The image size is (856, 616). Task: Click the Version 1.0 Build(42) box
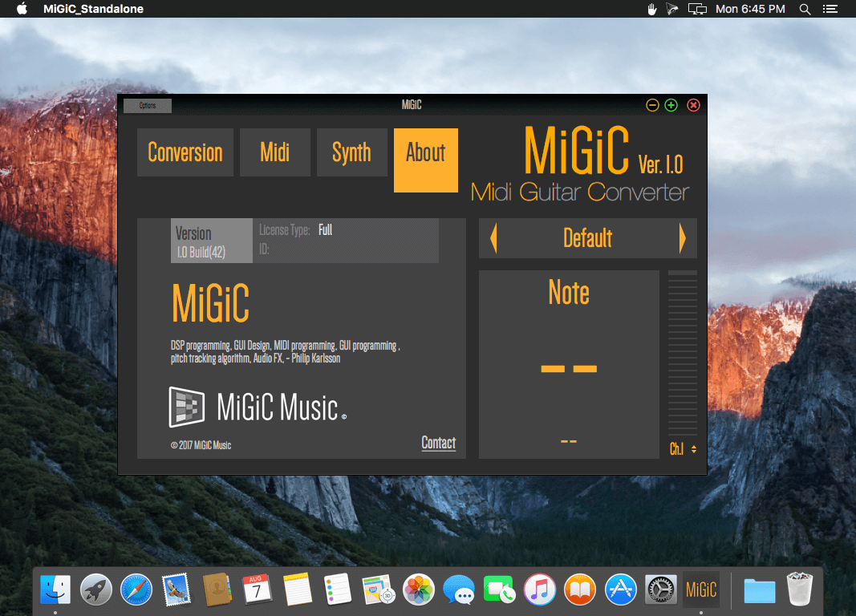212,241
